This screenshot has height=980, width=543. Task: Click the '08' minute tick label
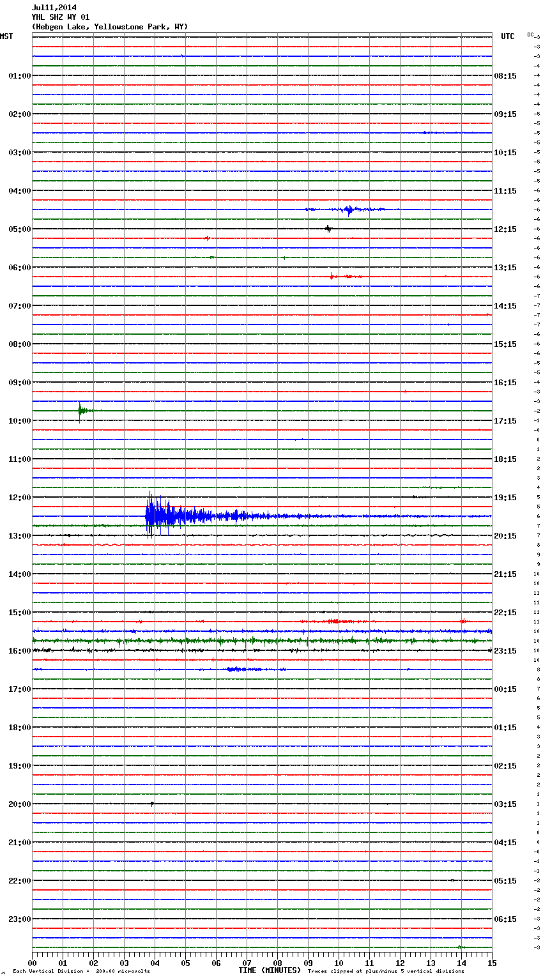277,963
